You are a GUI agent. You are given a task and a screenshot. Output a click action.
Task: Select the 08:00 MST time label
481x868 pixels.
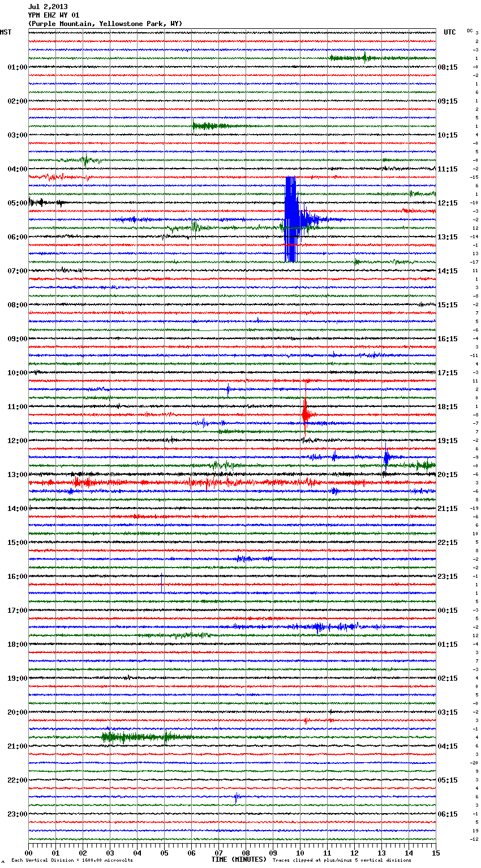tap(18, 305)
